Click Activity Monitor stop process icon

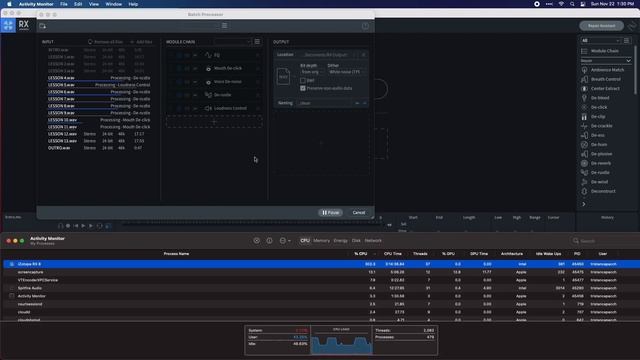(x=256, y=241)
